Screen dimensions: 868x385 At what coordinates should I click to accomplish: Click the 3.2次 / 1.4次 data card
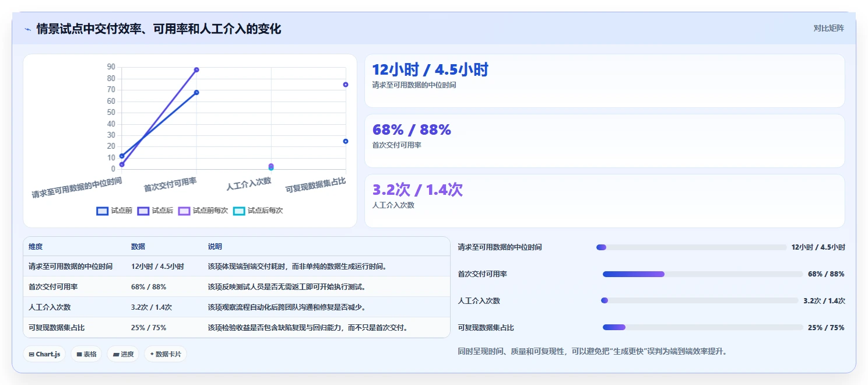click(605, 201)
